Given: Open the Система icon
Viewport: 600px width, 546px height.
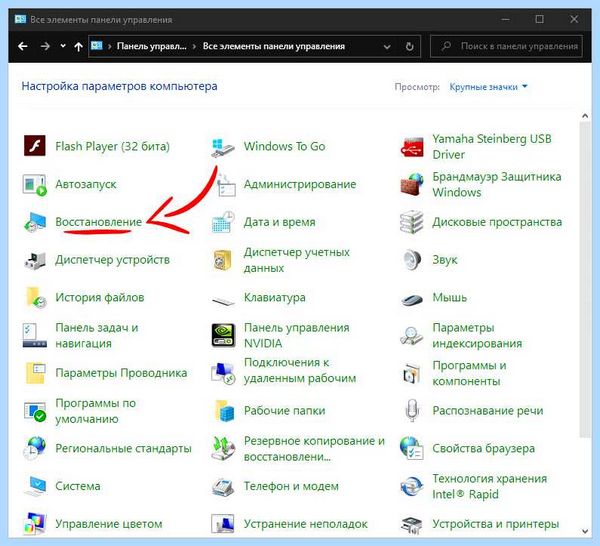Looking at the screenshot, I should pyautogui.click(x=35, y=486).
